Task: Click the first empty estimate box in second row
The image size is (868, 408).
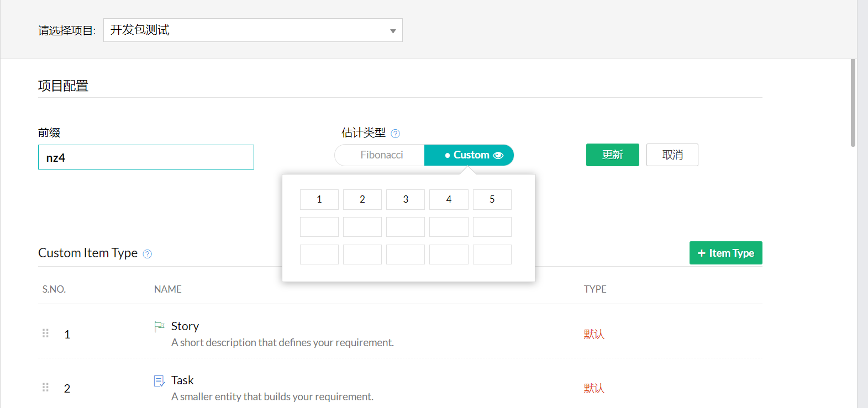Action: tap(319, 227)
